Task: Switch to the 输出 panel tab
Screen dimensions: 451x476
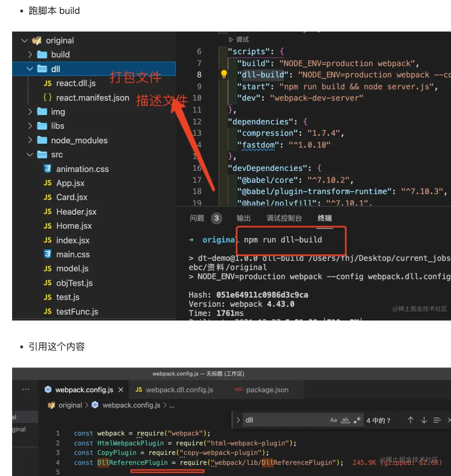Action: (x=244, y=218)
